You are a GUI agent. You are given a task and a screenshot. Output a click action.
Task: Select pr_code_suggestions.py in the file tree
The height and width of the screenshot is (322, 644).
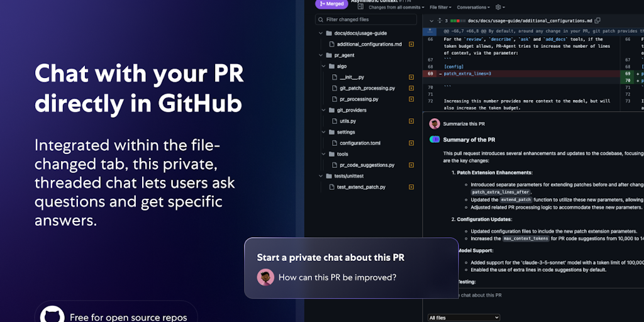tap(367, 165)
